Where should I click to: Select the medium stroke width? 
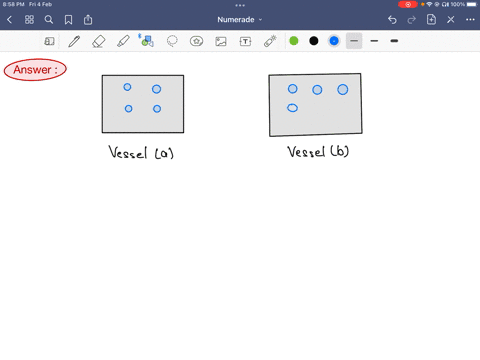tap(374, 41)
